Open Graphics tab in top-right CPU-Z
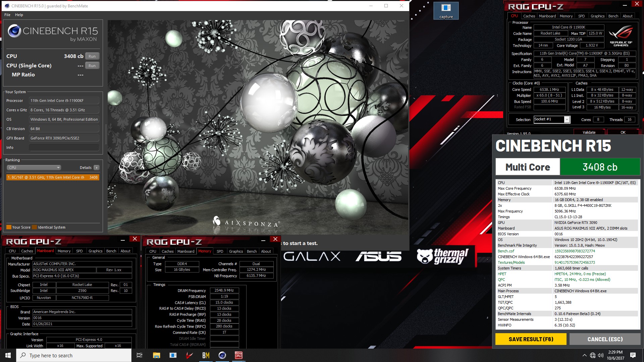Viewport: 644px width, 362px height. [x=597, y=16]
